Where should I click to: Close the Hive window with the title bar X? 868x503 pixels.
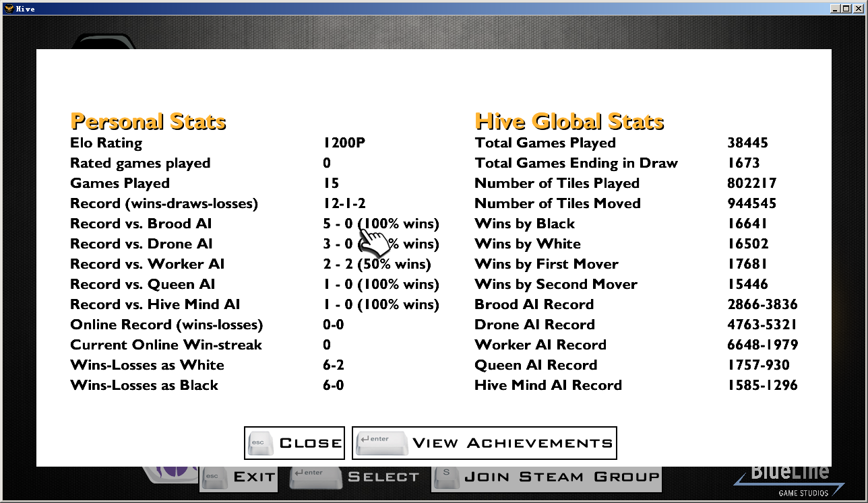click(859, 8)
